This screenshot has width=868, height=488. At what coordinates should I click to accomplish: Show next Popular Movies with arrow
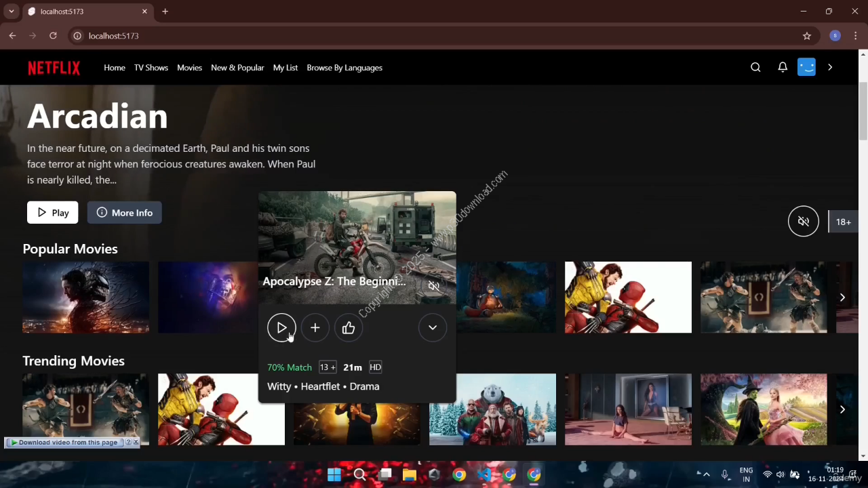coord(842,298)
